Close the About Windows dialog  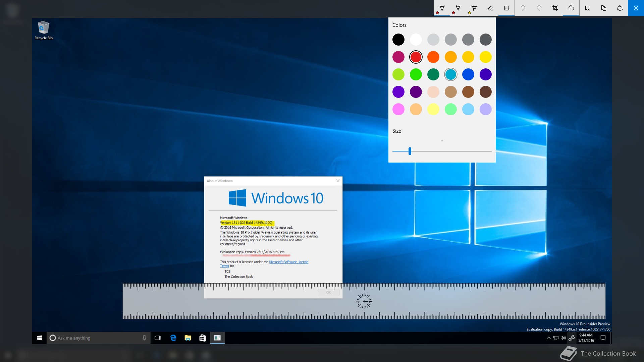tap(338, 181)
